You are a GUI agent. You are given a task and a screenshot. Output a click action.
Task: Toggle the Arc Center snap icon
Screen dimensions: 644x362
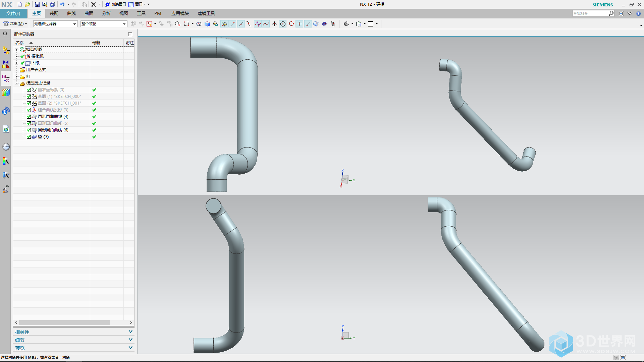[x=283, y=24]
